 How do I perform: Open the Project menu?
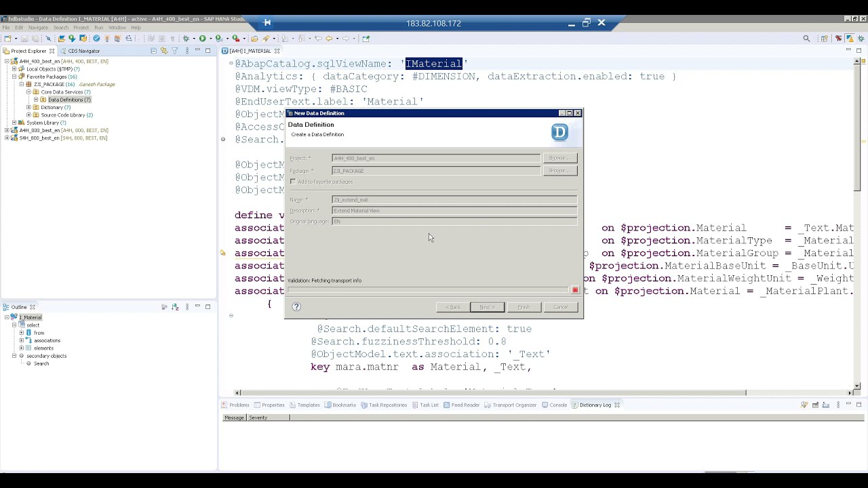81,28
